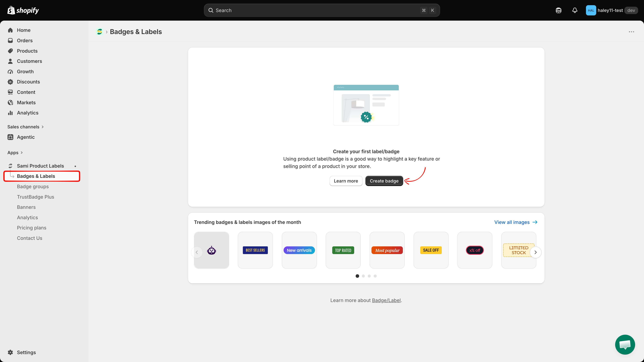Click the Content image icon

(10, 92)
